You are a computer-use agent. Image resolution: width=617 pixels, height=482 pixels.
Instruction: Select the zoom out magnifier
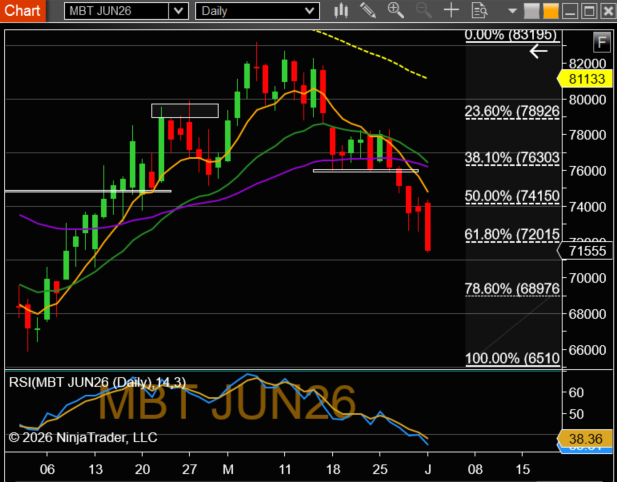(x=424, y=11)
